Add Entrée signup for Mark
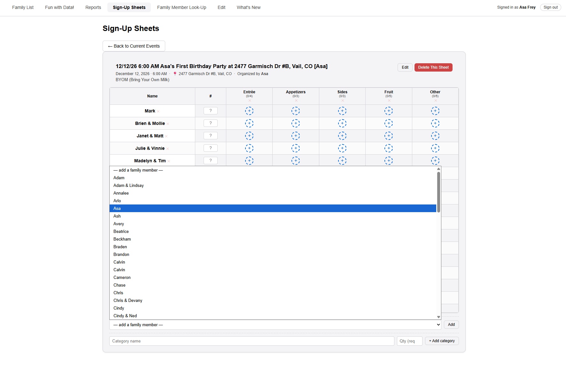 pos(249,111)
